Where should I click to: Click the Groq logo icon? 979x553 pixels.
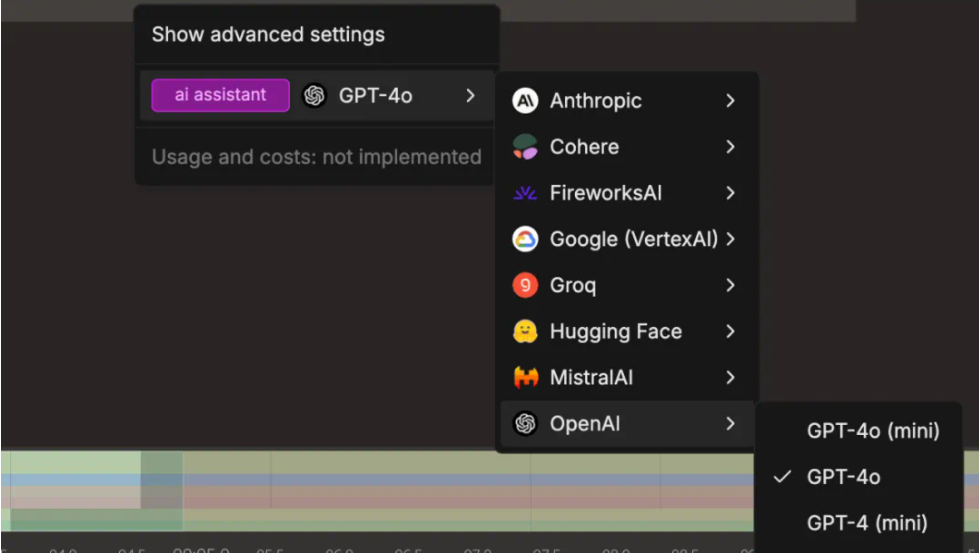525,285
